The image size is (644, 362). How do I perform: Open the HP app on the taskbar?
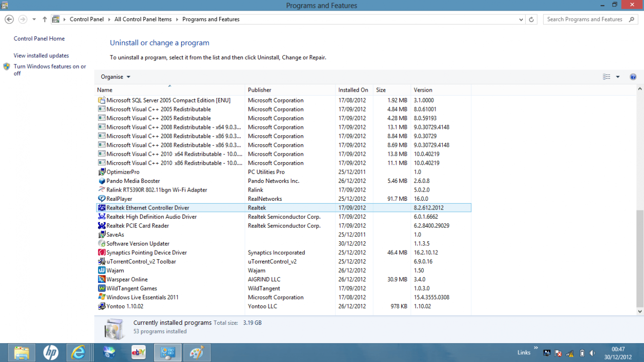50,353
